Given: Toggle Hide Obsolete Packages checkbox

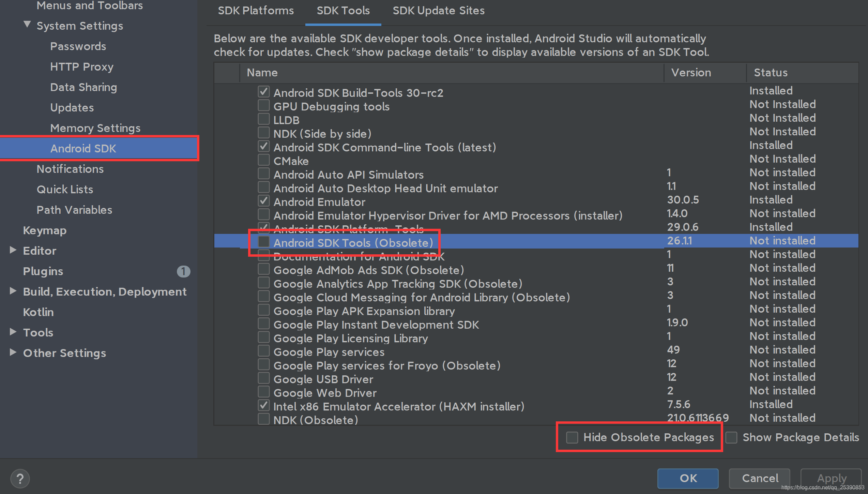Looking at the screenshot, I should click(572, 437).
